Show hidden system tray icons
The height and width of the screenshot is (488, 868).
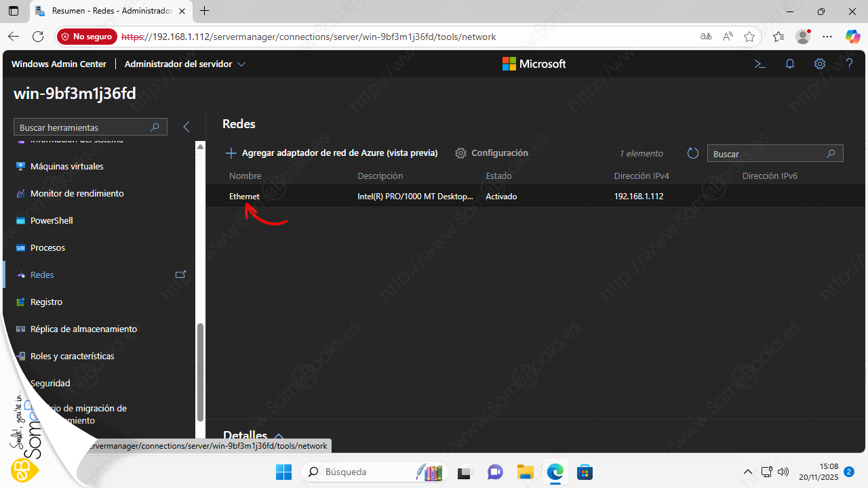coord(747,472)
